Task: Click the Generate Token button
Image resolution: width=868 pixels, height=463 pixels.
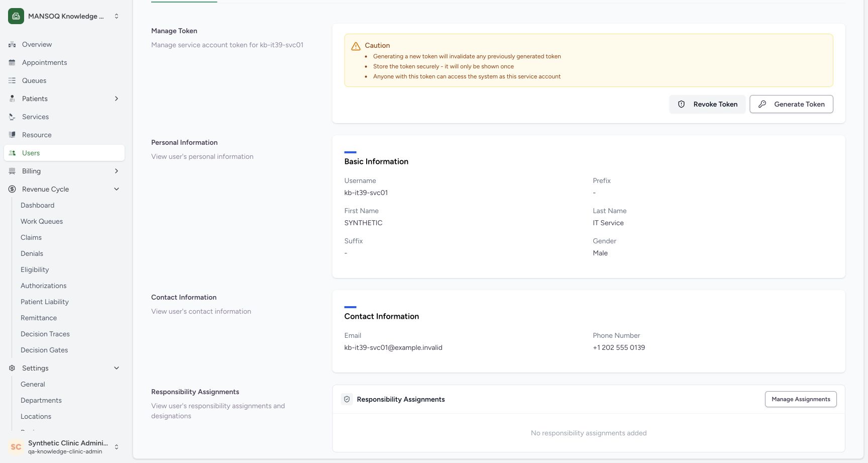Action: tap(791, 104)
